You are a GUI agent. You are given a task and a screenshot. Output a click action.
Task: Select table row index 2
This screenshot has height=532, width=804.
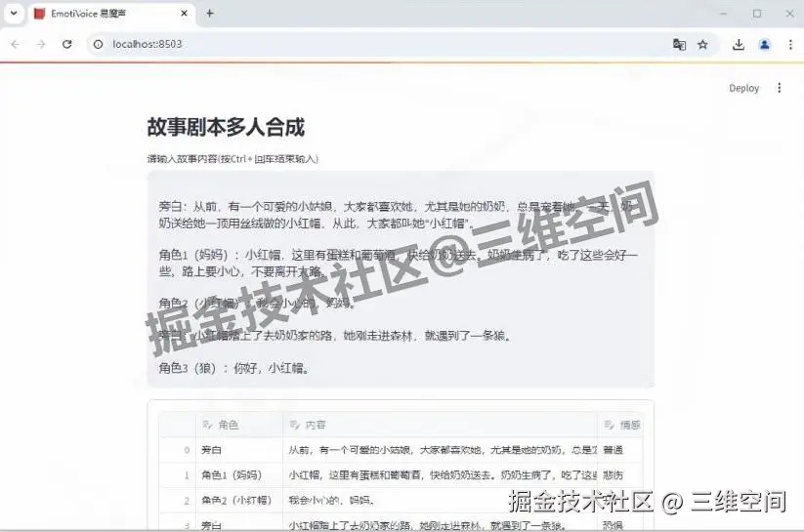178,500
